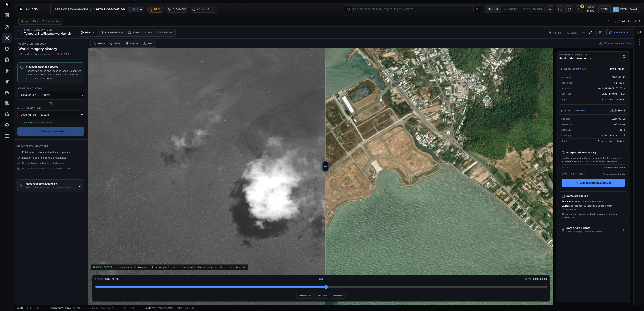Click the location pin coordinates icon
The image size is (644, 311).
tap(550, 33)
